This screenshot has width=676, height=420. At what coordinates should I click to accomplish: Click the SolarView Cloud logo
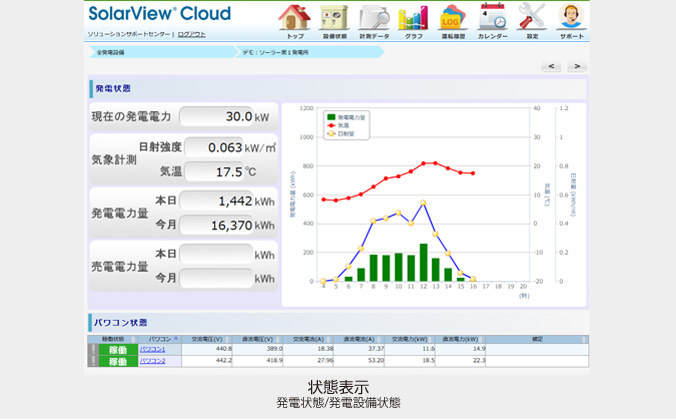point(160,13)
